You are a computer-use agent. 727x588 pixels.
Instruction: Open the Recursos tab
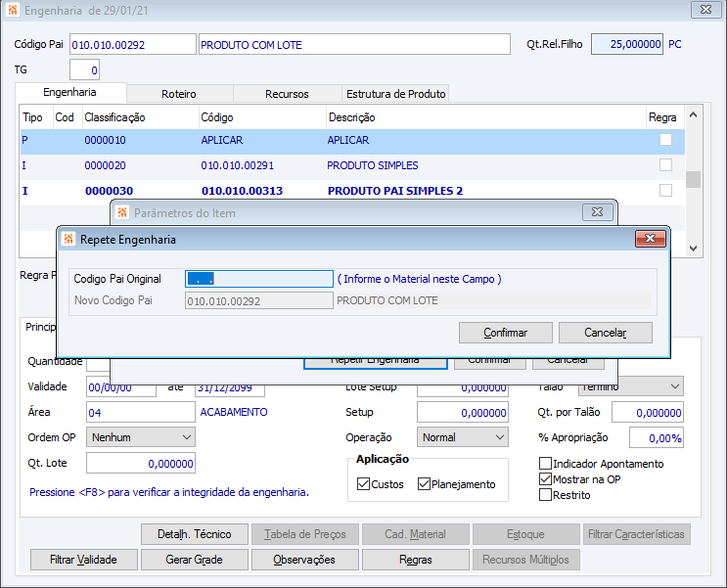[x=287, y=94]
